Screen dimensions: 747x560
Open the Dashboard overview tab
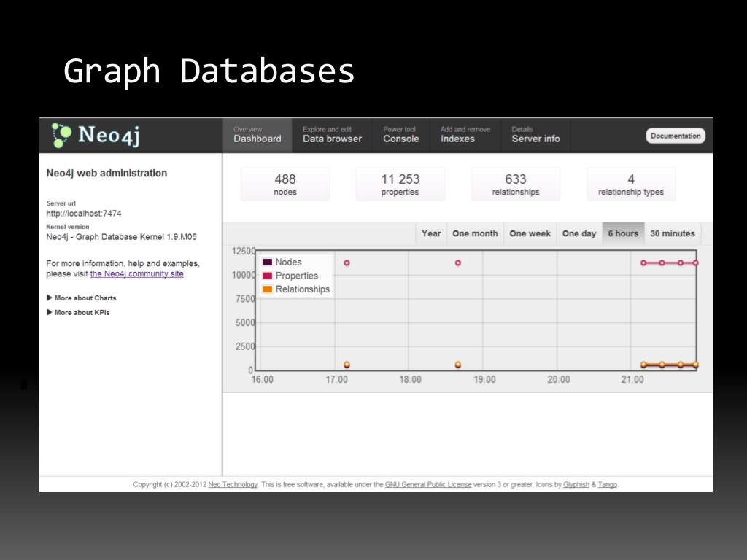(x=257, y=135)
